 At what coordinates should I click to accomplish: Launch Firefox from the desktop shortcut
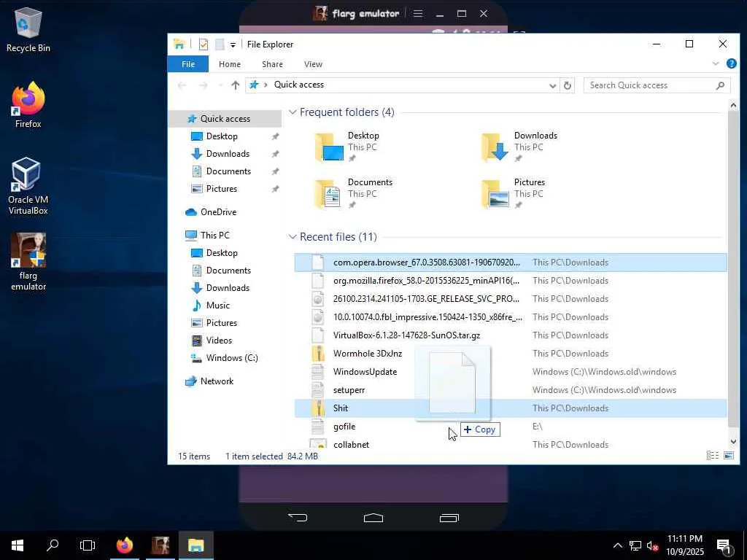[28, 105]
